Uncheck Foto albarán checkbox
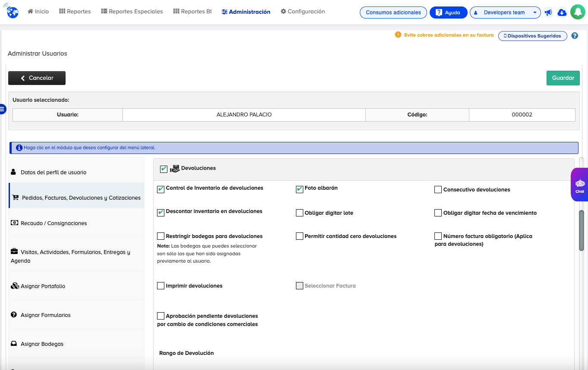This screenshot has height=370, width=588. point(299,189)
